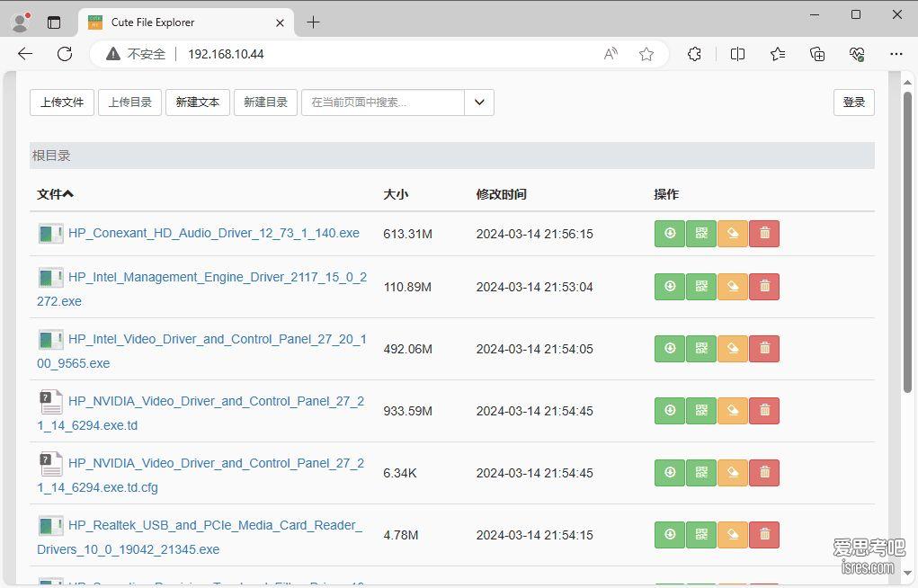
Task: Show QR code for HP_Conexant_HD_Audio_Driver file
Action: (701, 234)
